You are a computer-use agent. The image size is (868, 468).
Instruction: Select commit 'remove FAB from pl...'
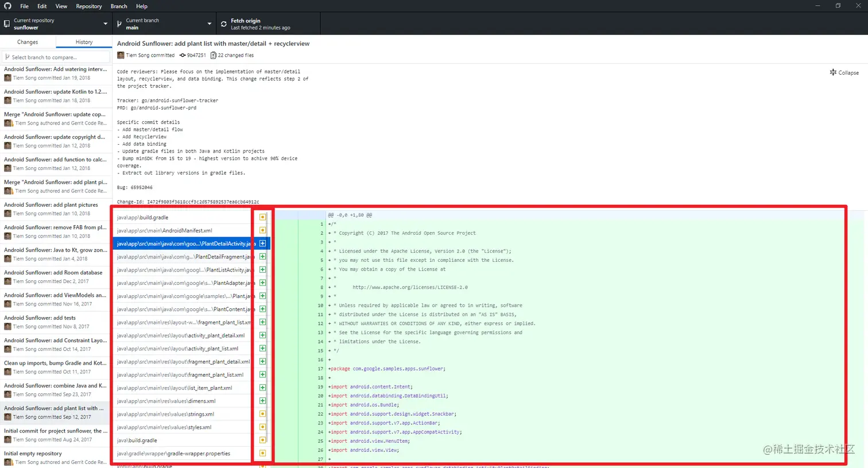click(x=56, y=231)
